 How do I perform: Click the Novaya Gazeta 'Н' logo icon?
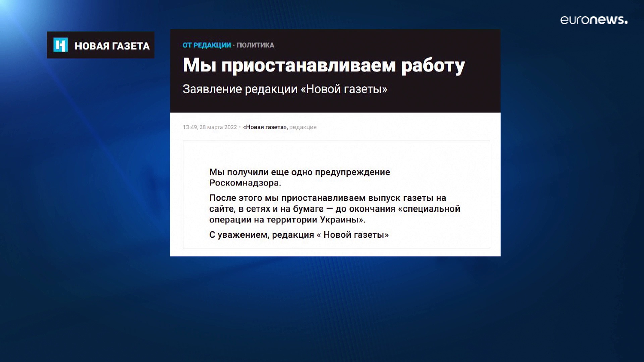click(60, 45)
